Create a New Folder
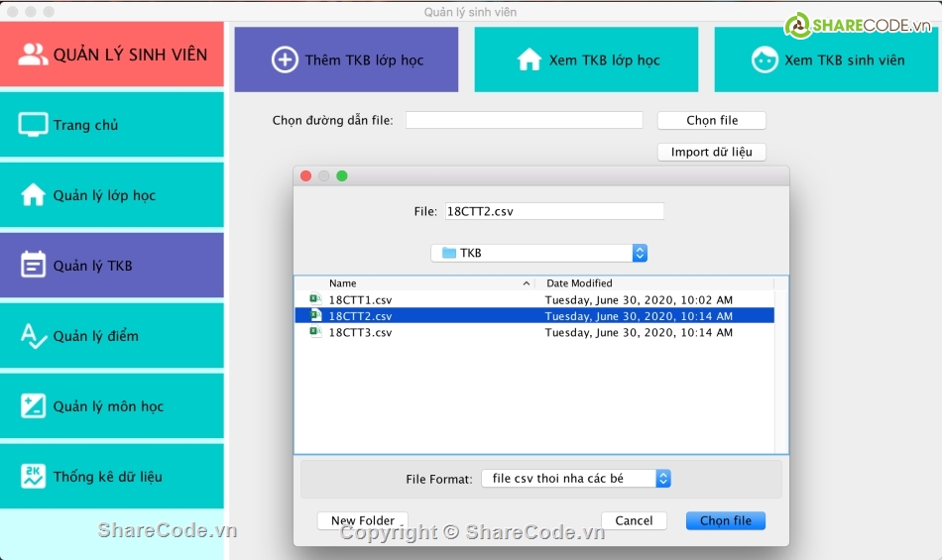942x560 pixels. [363, 520]
